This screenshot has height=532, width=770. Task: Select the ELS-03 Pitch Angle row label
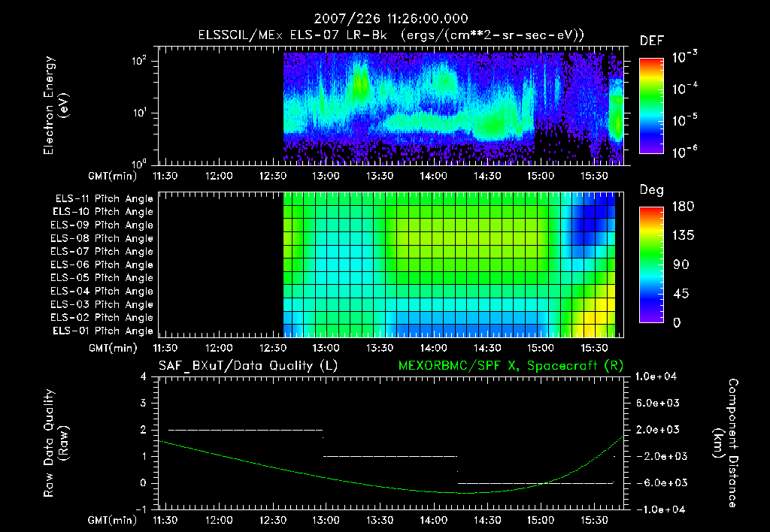(102, 304)
